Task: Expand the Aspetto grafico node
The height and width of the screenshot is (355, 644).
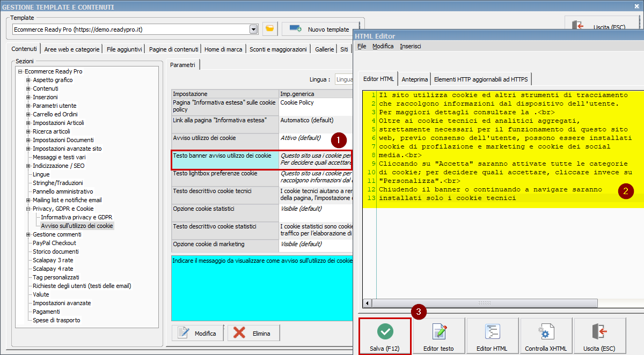Action: 28,80
